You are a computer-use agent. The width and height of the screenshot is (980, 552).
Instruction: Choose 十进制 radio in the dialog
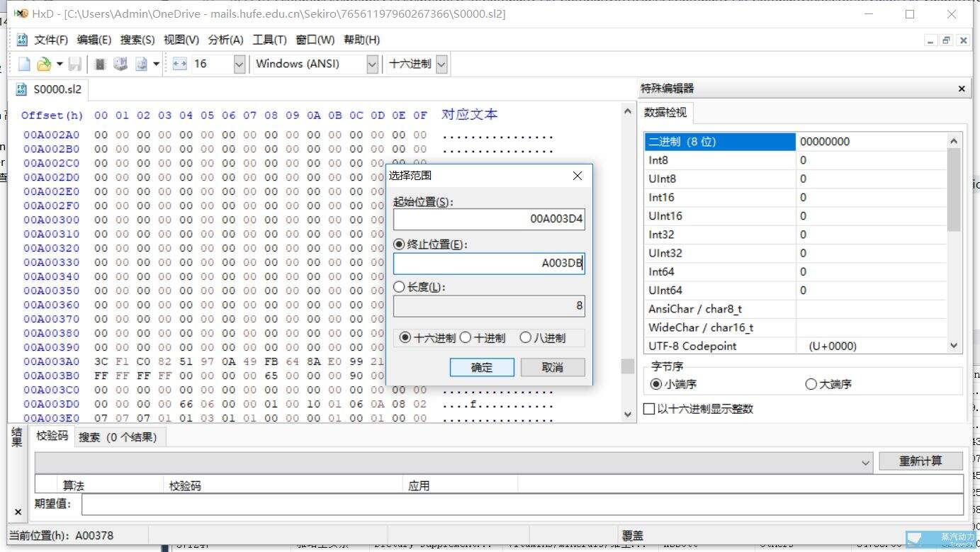coord(466,338)
